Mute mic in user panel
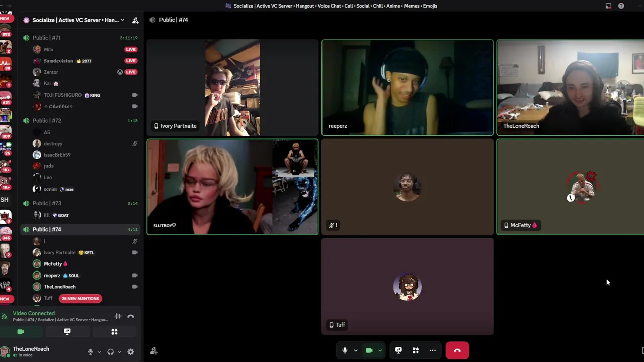This screenshot has width=644, height=362. pyautogui.click(x=90, y=352)
